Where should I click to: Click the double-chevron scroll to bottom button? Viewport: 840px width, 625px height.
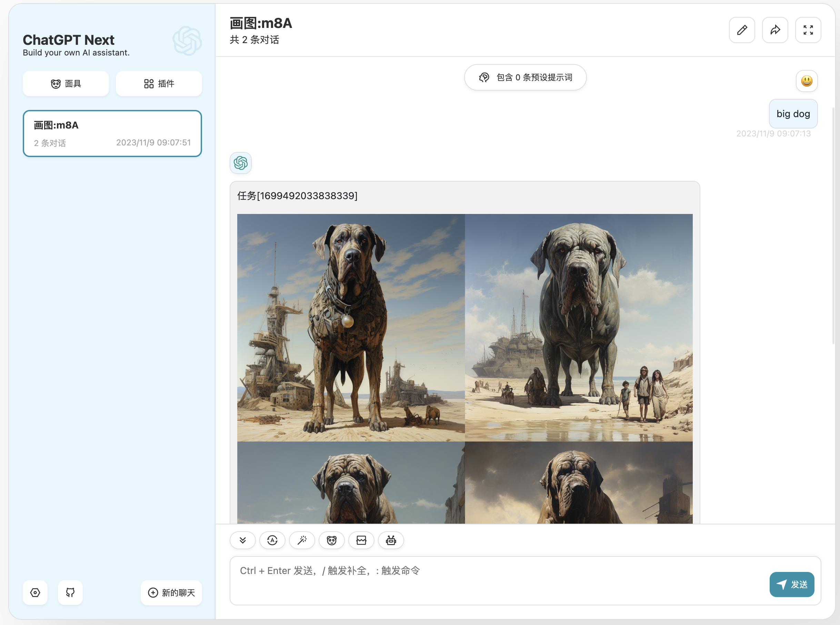click(243, 540)
